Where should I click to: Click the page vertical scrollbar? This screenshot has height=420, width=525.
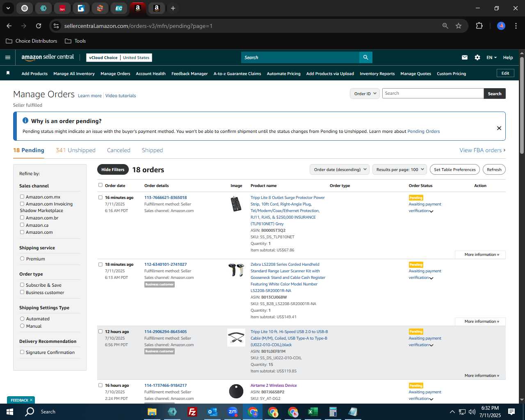point(522,105)
